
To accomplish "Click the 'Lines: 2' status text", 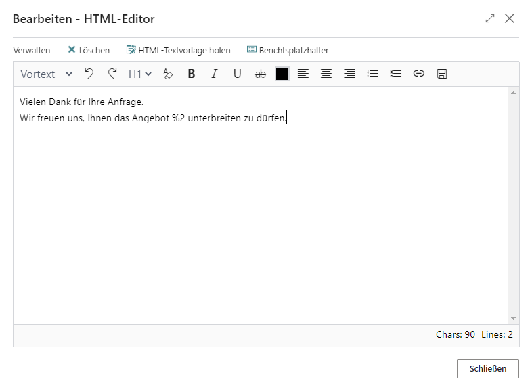I will 497,334.
